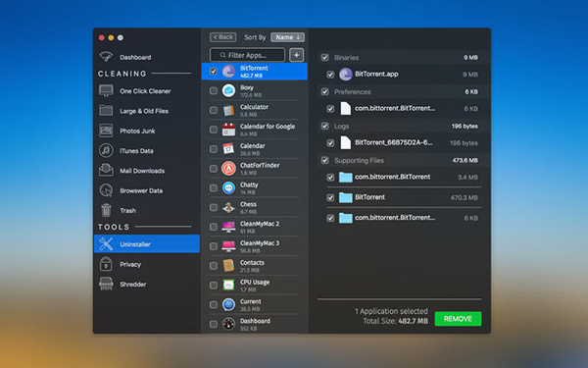The image size is (588, 368).
Task: Click the document icon under Preferences
Action: click(345, 109)
